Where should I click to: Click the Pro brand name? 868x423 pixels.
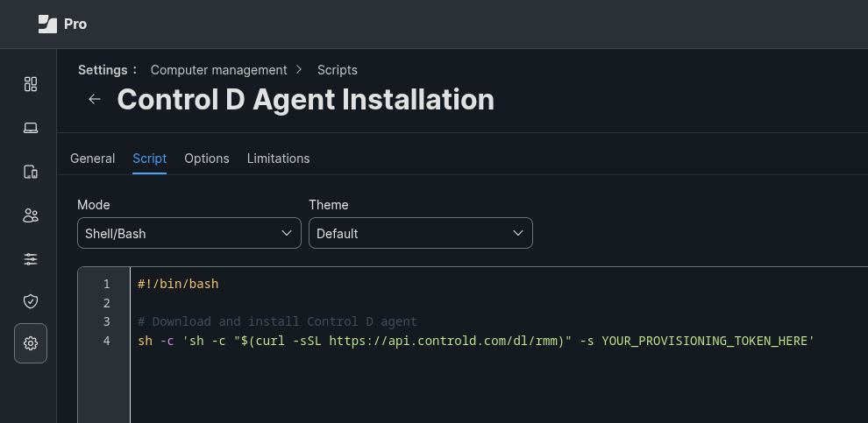75,25
